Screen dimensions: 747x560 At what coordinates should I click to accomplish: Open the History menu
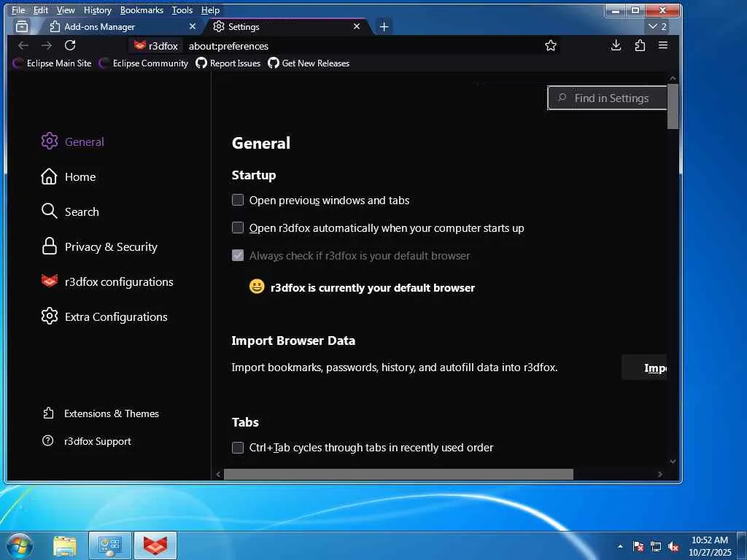point(98,10)
